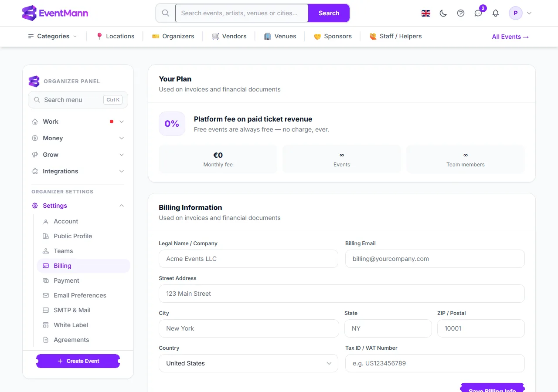Go to Locations in the nav bar
558x392 pixels.
pyautogui.click(x=115, y=36)
